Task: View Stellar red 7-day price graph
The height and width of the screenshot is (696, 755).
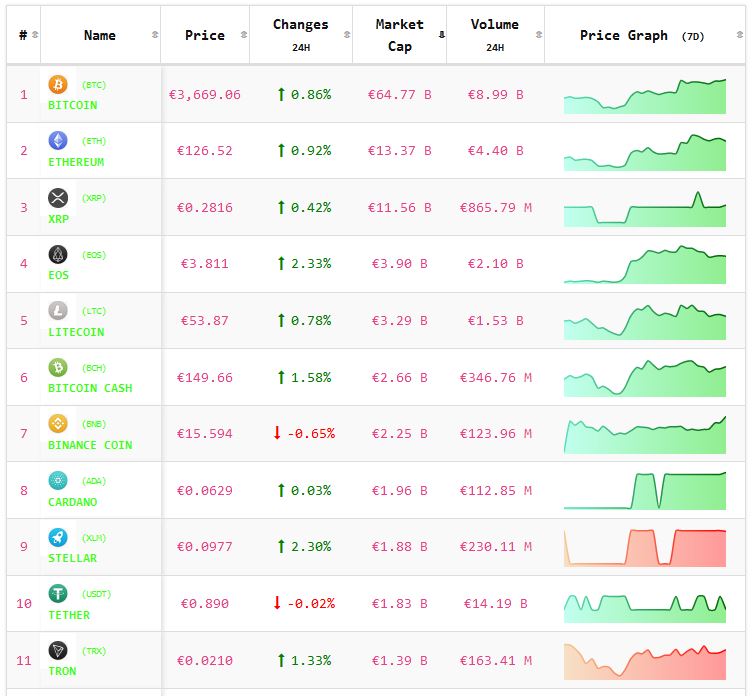Action: [645, 548]
